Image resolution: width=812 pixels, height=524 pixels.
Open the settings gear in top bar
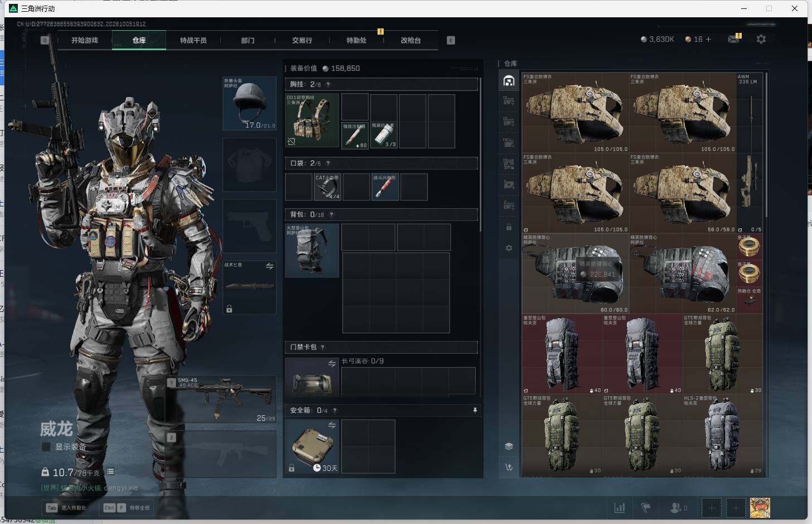(761, 39)
